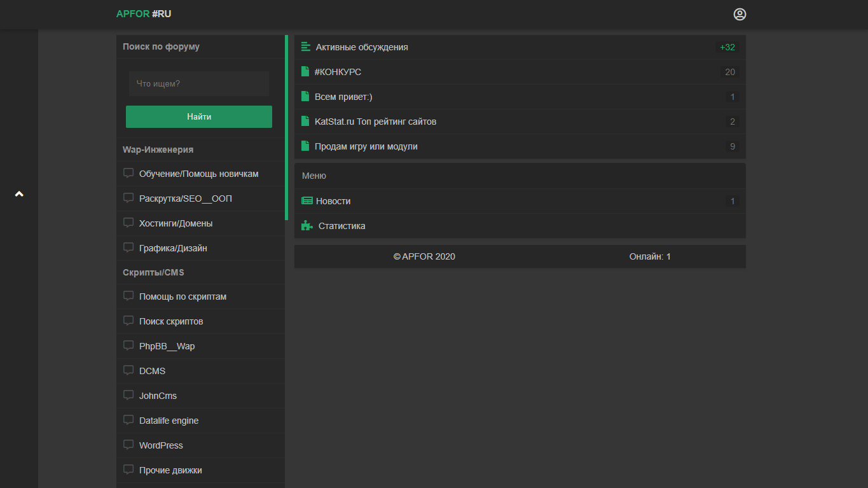The image size is (868, 488).
Task: Click the chat icon beside Datalife engine
Action: pyautogui.click(x=128, y=420)
